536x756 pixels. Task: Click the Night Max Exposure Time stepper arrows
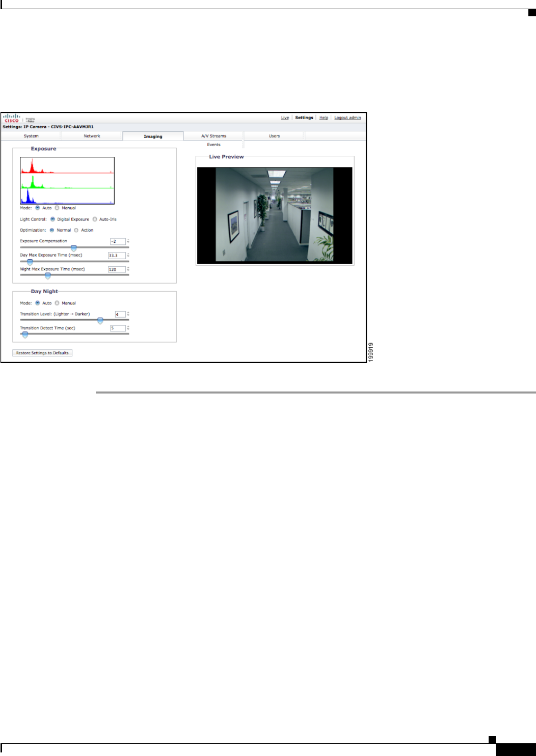[128, 269]
